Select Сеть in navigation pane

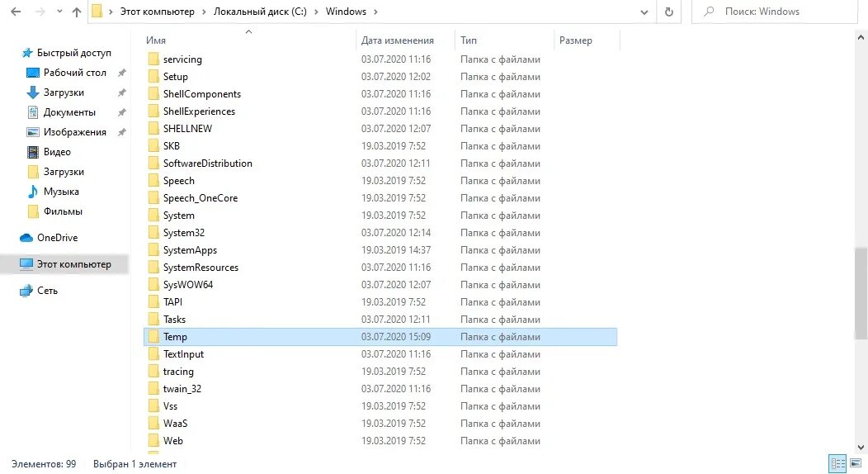[x=38, y=291]
